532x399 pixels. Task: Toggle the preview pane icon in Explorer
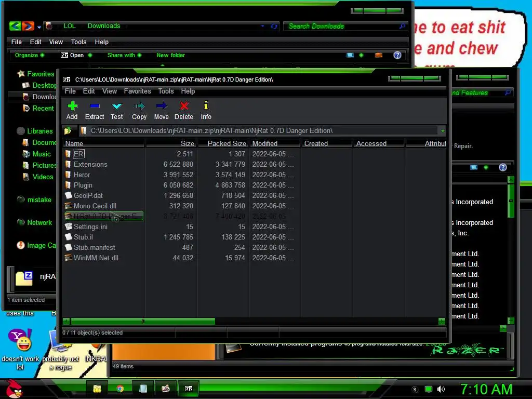[x=379, y=55]
